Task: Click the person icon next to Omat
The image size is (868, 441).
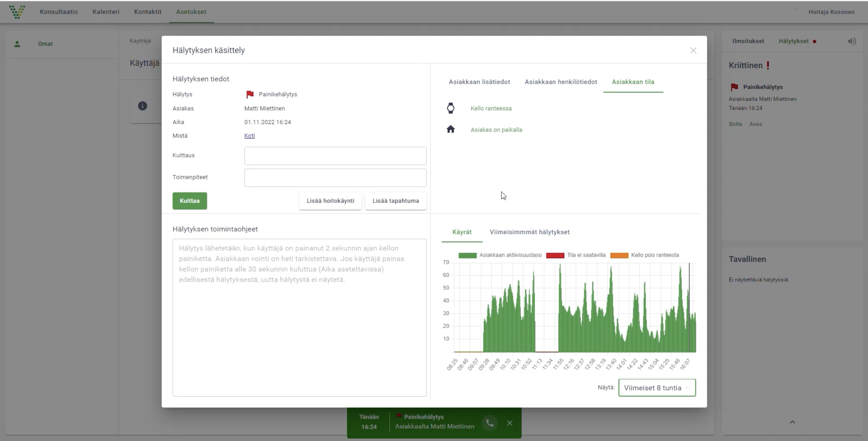Action: (x=17, y=44)
